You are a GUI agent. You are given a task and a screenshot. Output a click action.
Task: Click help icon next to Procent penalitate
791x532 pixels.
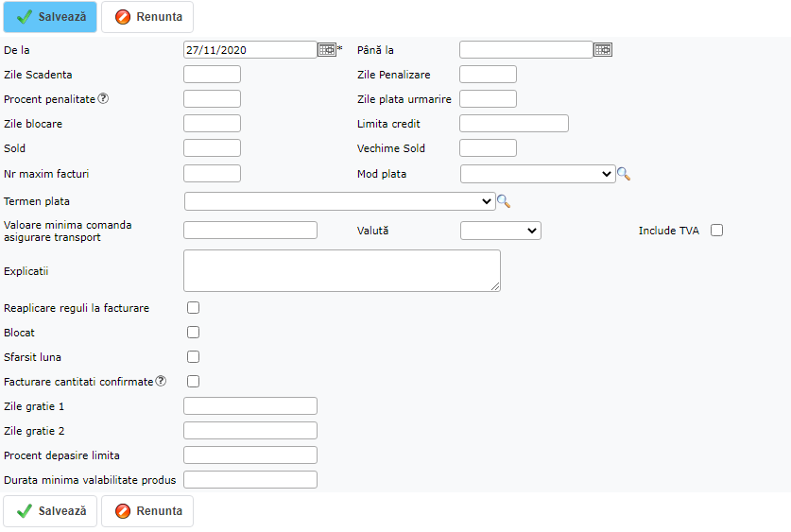coord(104,99)
